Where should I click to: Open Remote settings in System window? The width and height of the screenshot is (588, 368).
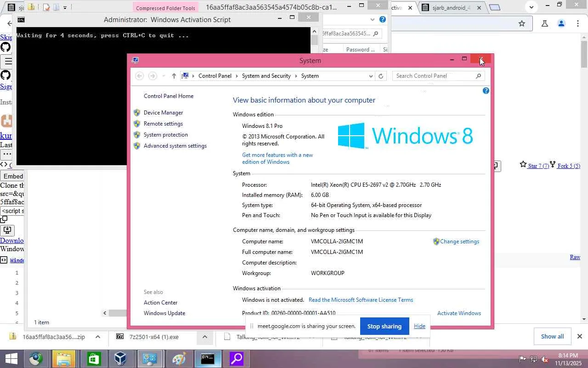pos(163,124)
